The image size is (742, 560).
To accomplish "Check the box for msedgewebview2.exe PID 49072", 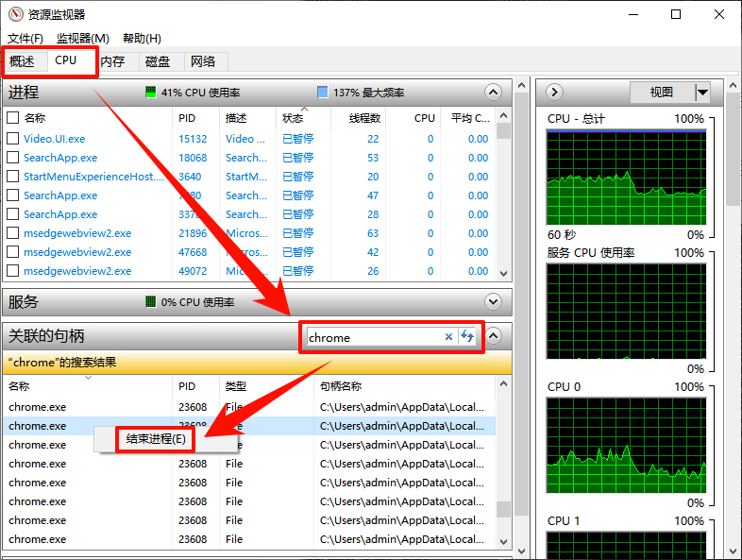I will click(13, 271).
